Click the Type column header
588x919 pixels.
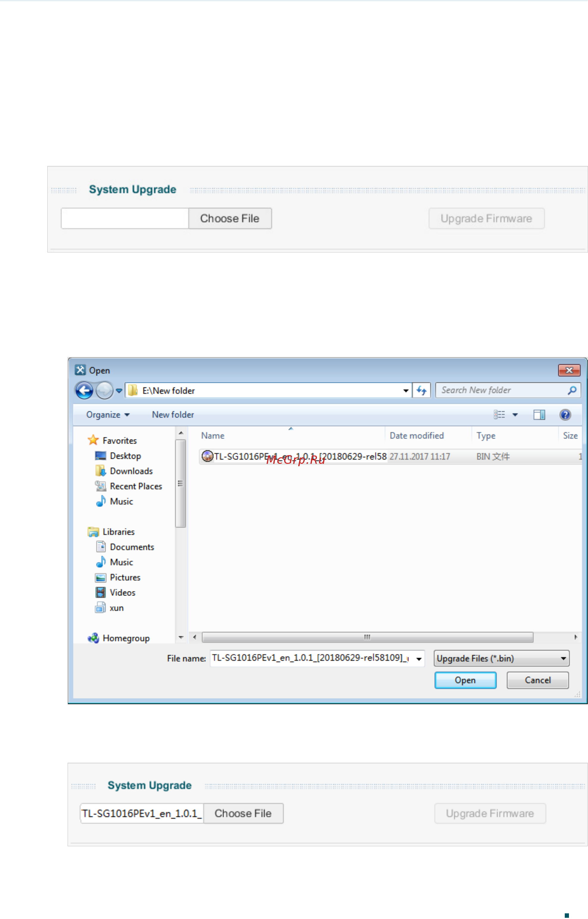(515, 436)
